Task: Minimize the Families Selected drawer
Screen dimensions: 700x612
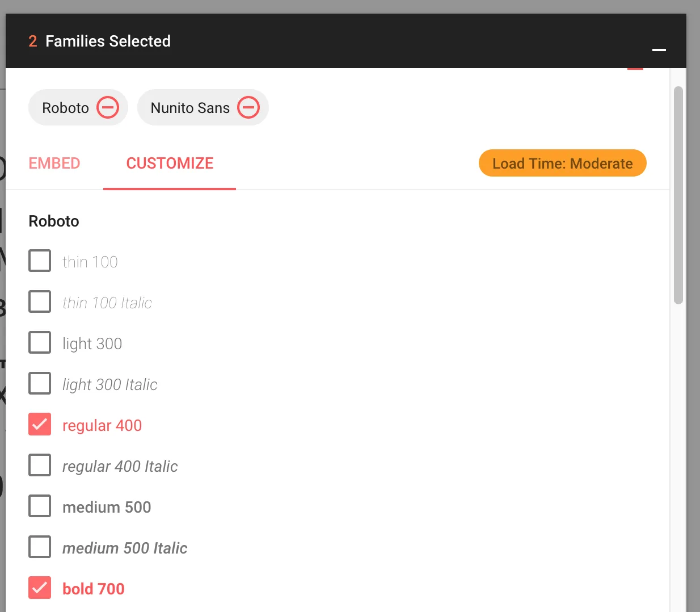Action: pyautogui.click(x=659, y=50)
